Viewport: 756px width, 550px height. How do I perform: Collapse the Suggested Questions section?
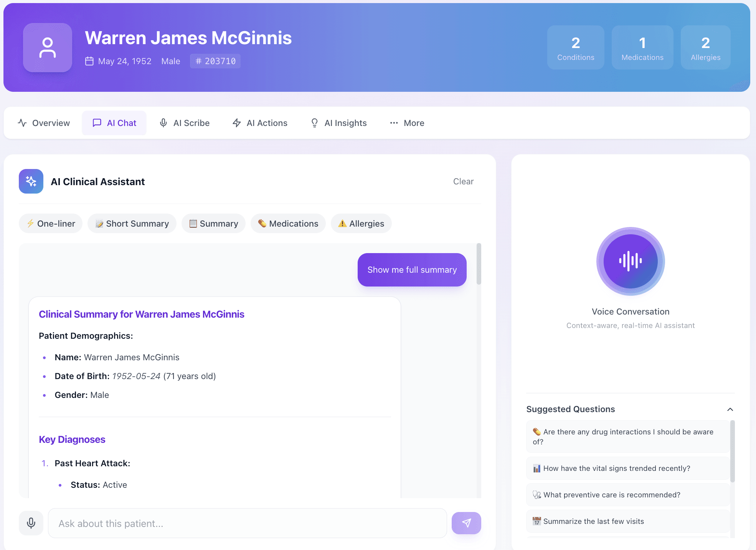[730, 409]
